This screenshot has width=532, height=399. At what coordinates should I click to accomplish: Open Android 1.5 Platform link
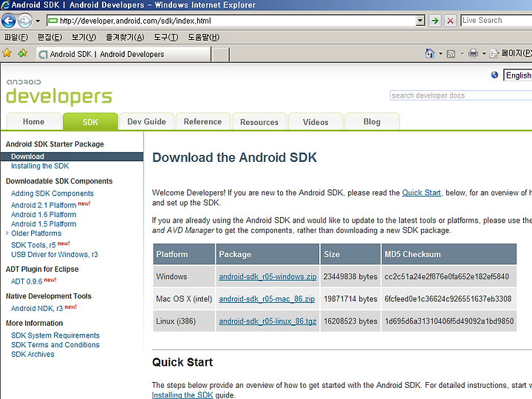[x=44, y=224]
